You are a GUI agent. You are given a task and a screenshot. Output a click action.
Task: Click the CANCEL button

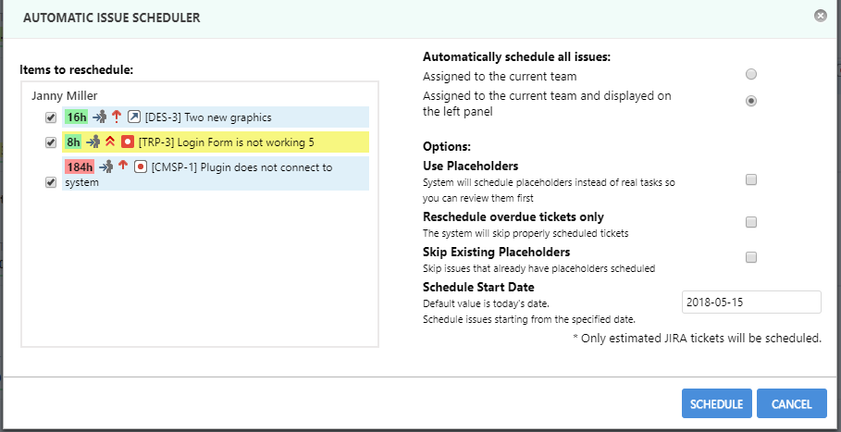[x=792, y=404]
